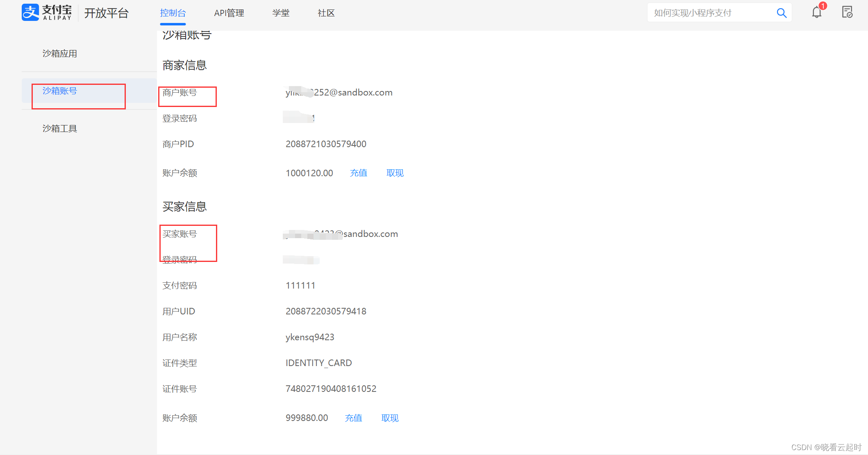
Task: Click the IDENTITY_CARD value
Action: 318,363
